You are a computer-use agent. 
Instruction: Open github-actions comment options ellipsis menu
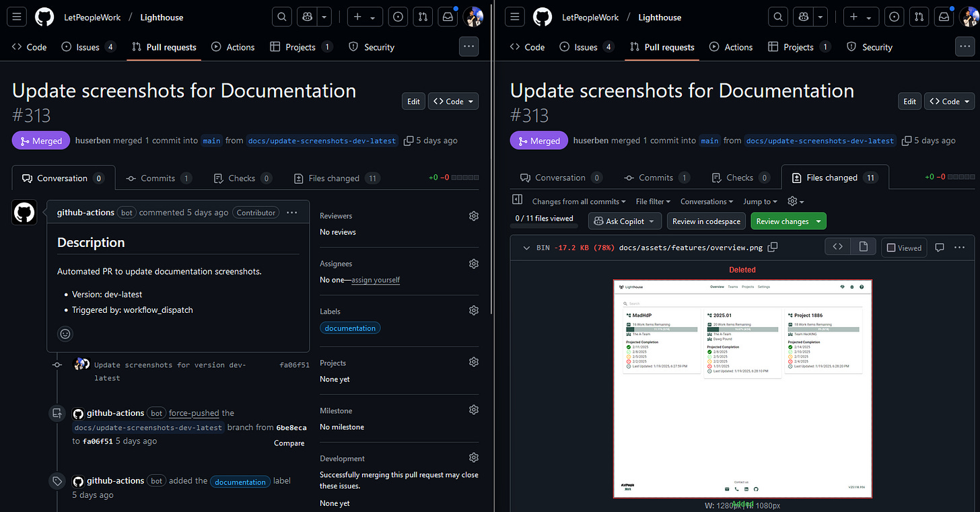[291, 213]
